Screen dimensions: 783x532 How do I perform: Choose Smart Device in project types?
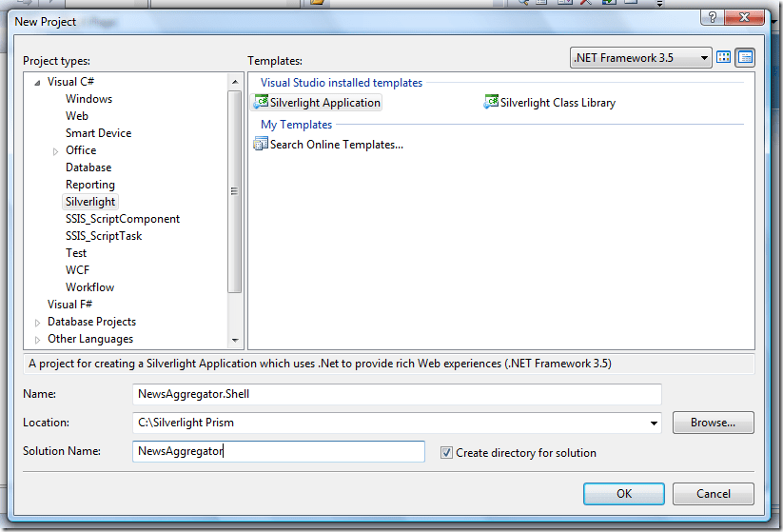click(x=98, y=133)
